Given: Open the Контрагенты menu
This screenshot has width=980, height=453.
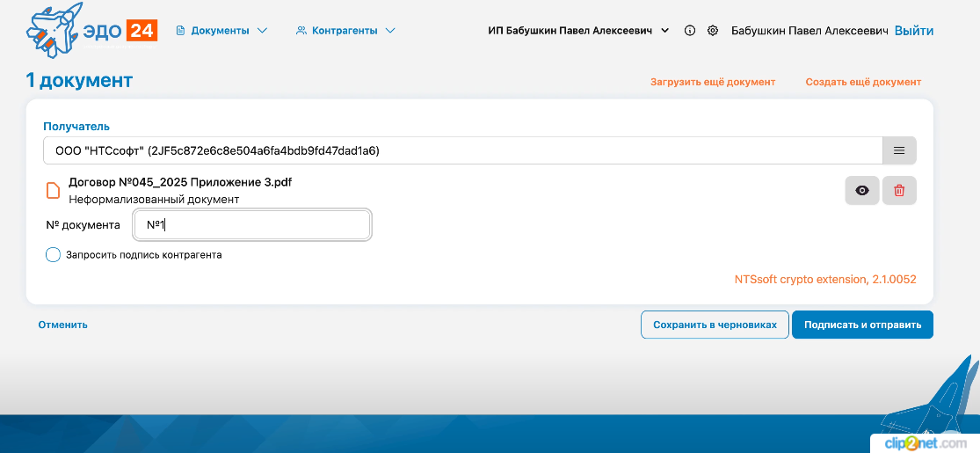Looking at the screenshot, I should coord(345,30).
